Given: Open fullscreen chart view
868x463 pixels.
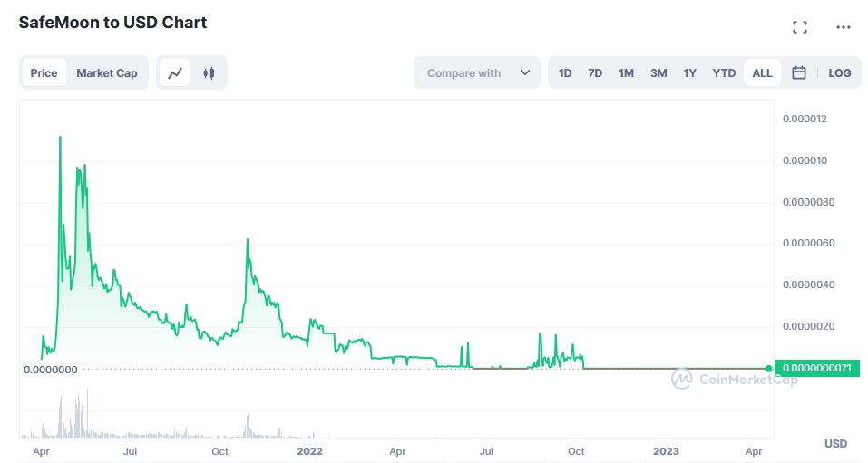Looking at the screenshot, I should tap(799, 27).
